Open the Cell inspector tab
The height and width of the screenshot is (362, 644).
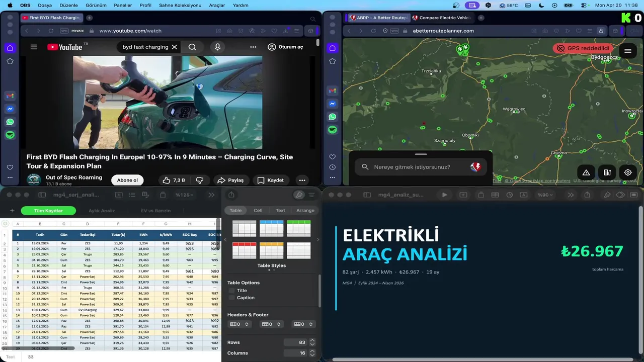click(258, 211)
